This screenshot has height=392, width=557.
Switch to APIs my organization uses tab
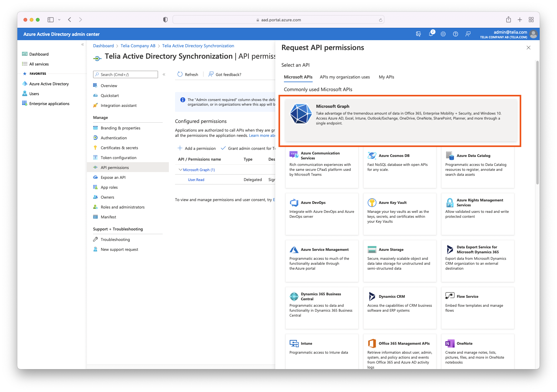[345, 77]
